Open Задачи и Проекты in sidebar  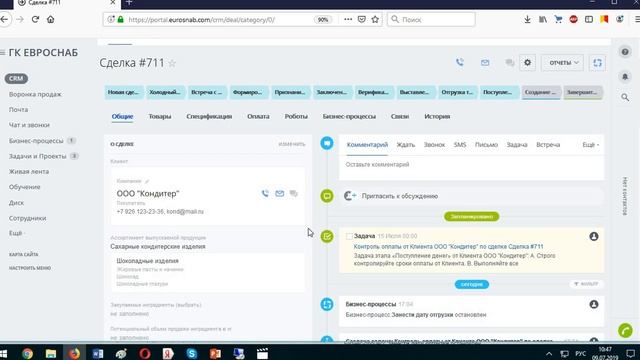pyautogui.click(x=38, y=156)
